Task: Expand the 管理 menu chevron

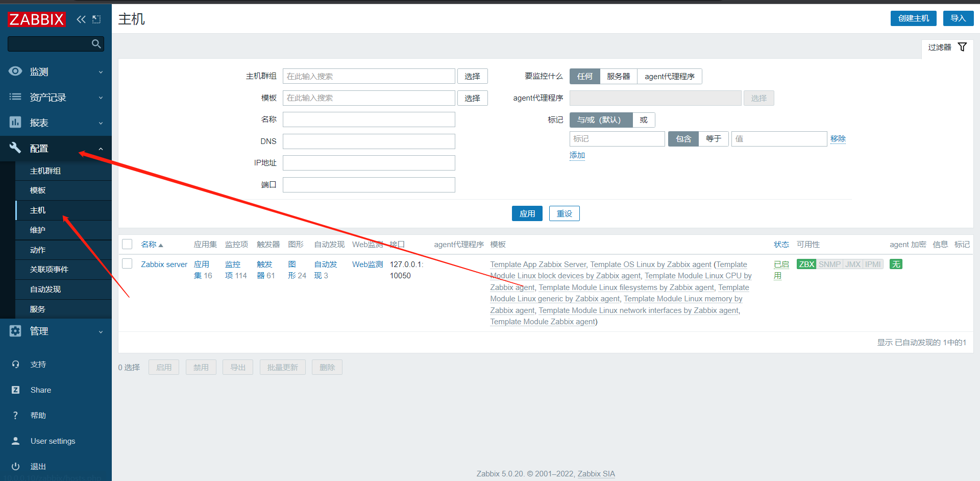Action: [x=101, y=331]
